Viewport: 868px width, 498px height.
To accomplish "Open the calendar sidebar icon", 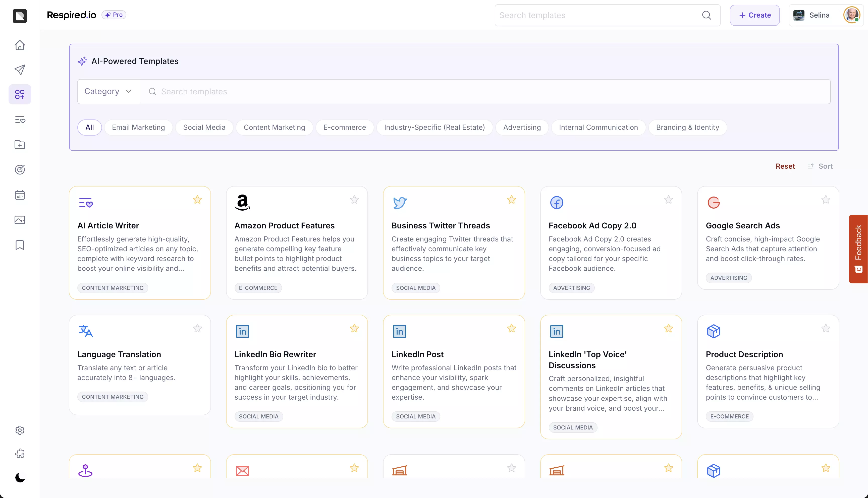I will [20, 195].
